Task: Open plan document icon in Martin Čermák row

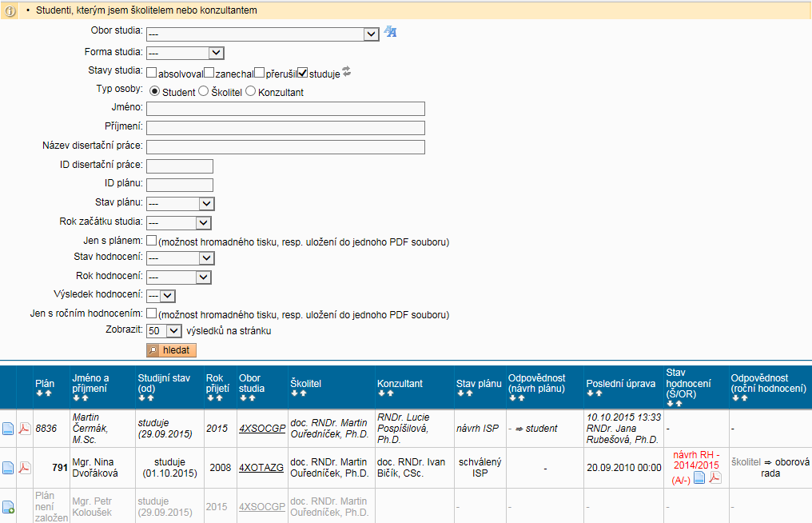Action: coord(8,429)
